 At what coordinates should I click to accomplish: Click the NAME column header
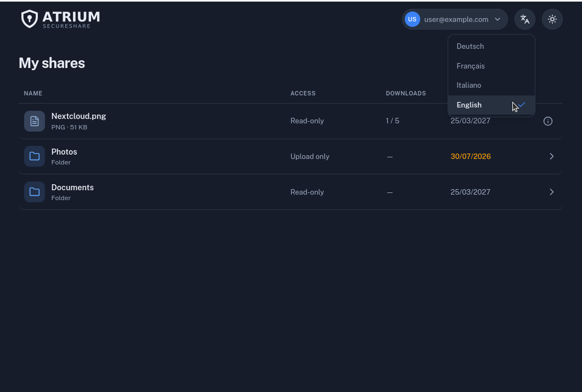(33, 93)
